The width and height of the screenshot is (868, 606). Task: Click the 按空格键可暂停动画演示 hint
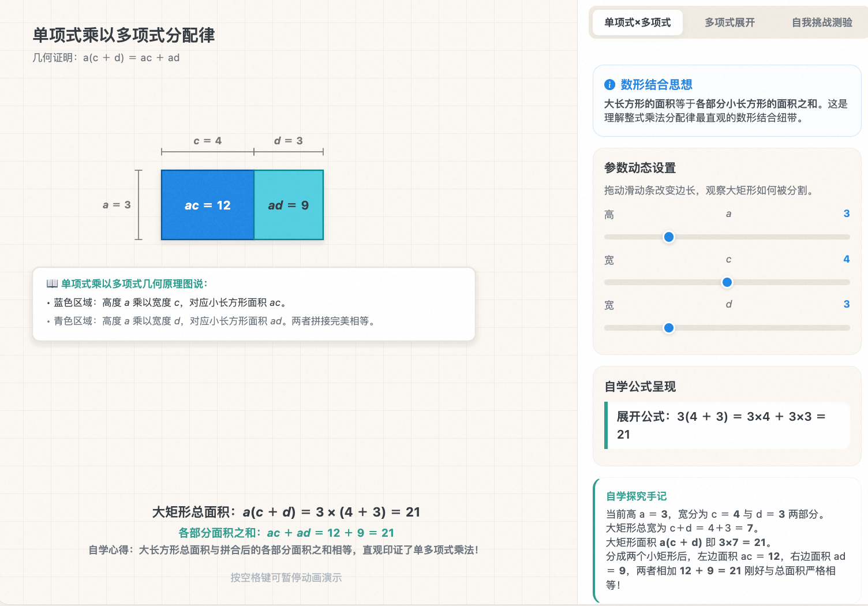click(286, 578)
